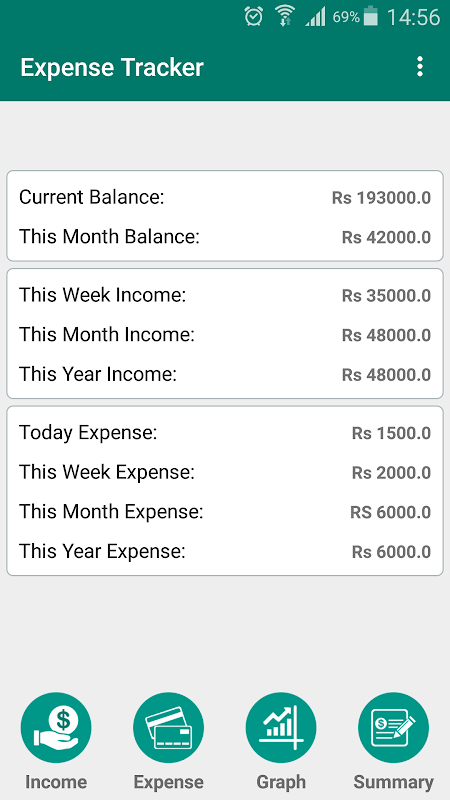Viewport: 450px width, 800px height.
Task: Tap the alarm clock status icon
Action: point(254,17)
